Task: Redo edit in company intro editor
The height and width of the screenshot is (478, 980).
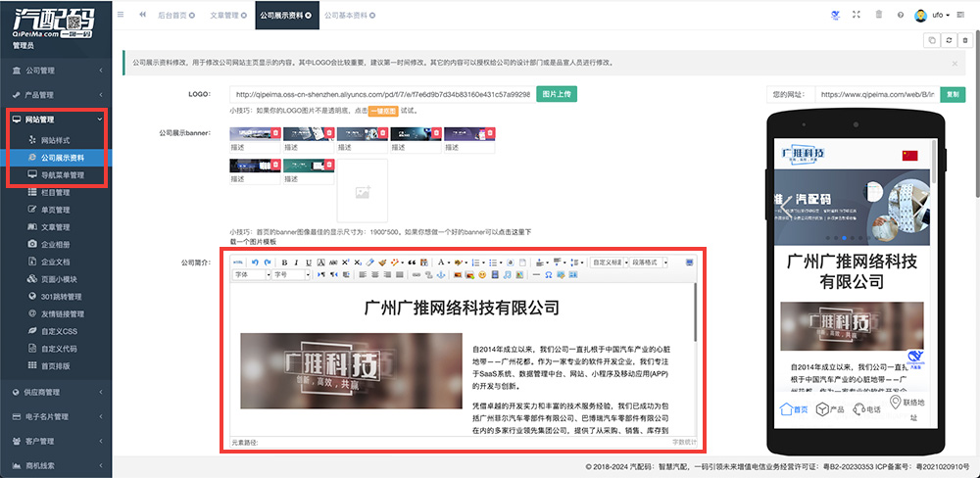Action: (268, 263)
